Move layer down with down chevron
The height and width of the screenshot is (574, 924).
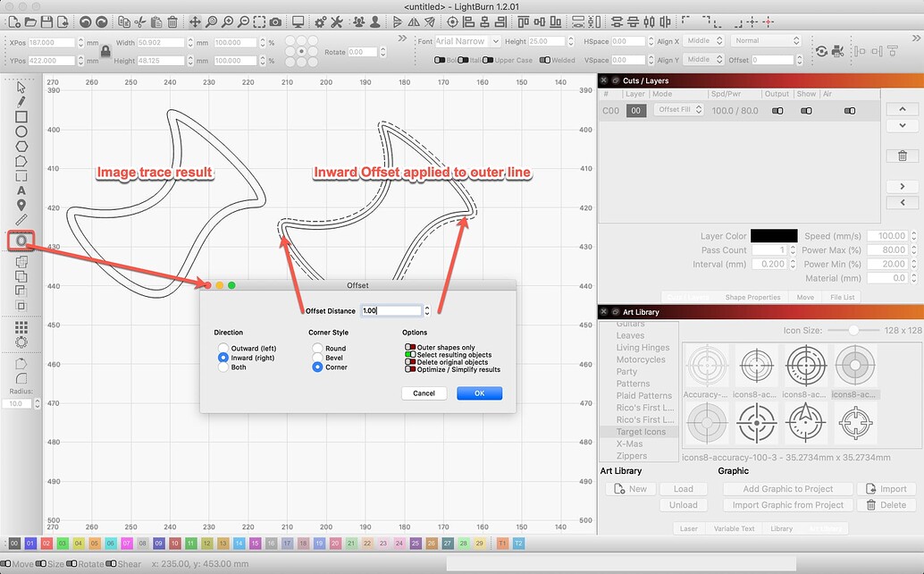[903, 125]
